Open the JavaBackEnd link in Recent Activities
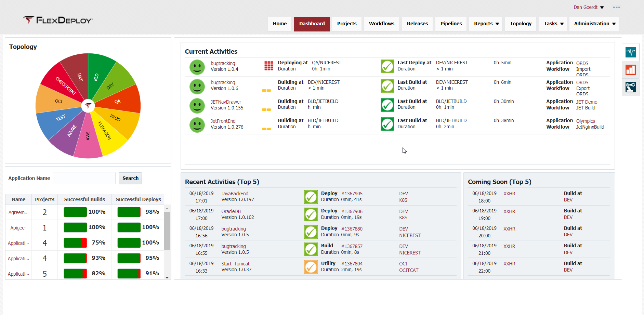Viewport: 644px width, 315px height. click(235, 194)
